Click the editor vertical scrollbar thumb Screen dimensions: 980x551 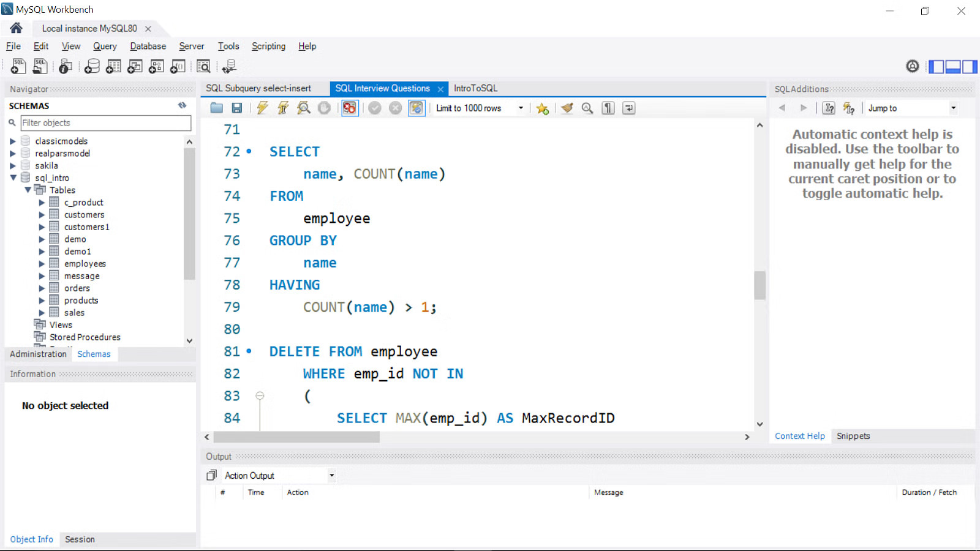coord(759,285)
